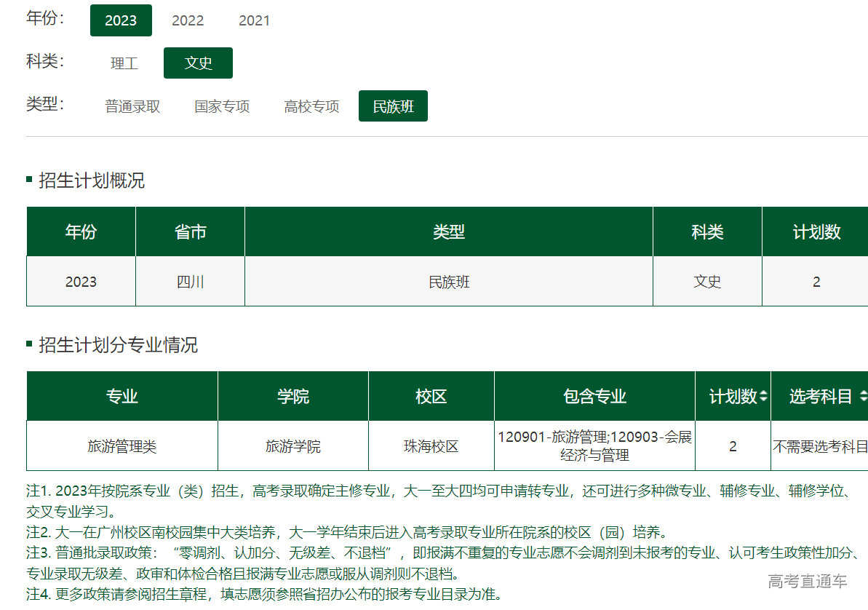Select the 高校专项 admission type
The width and height of the screenshot is (868, 610).
(311, 106)
